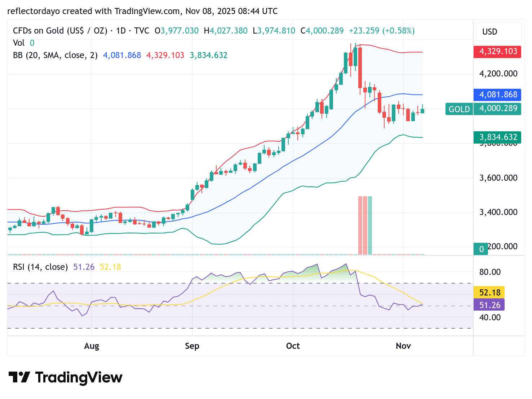Screen dimensions: 532x399
Task: Click the green volume bar in October
Action: [x=370, y=225]
